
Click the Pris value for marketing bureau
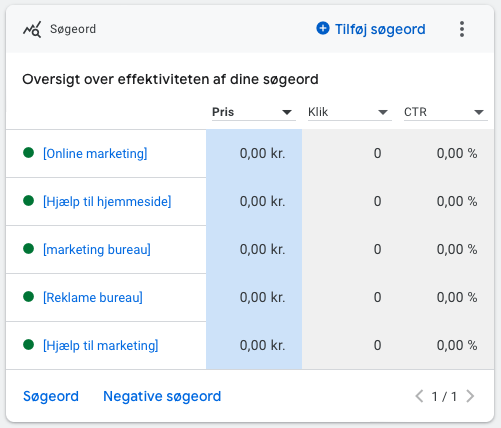point(262,249)
